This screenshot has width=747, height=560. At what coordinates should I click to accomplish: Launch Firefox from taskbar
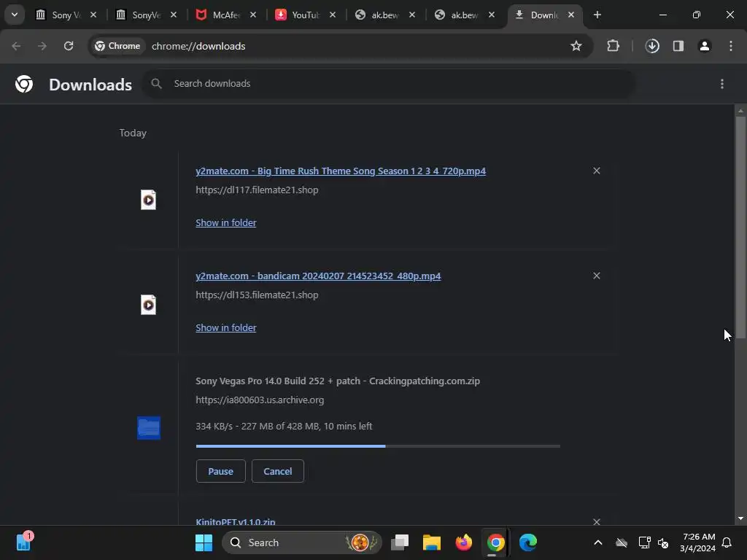(463, 542)
